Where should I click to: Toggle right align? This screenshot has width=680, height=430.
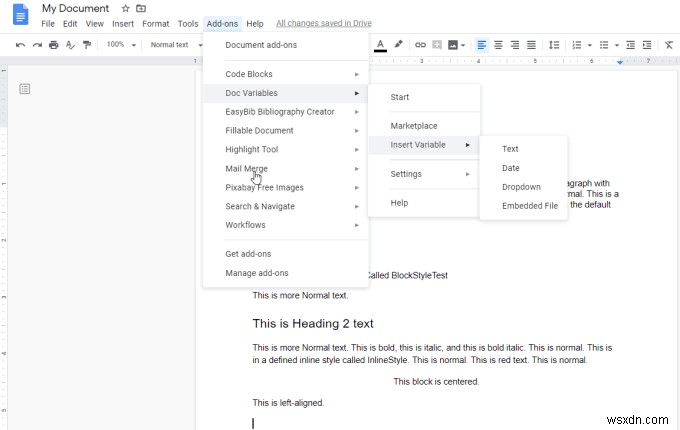click(515, 45)
